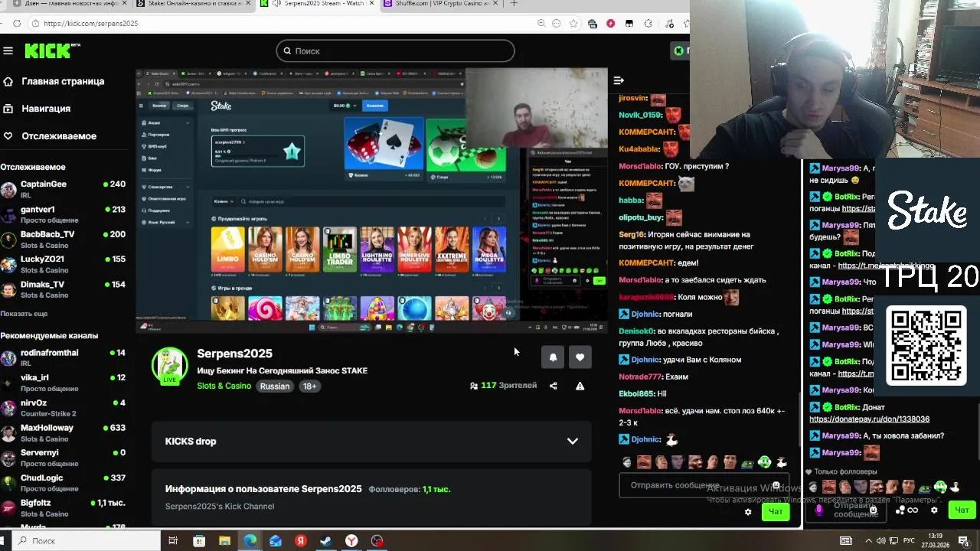The image size is (980, 551).
Task: Open Microsoft Store from taskbar
Action: pos(199,541)
